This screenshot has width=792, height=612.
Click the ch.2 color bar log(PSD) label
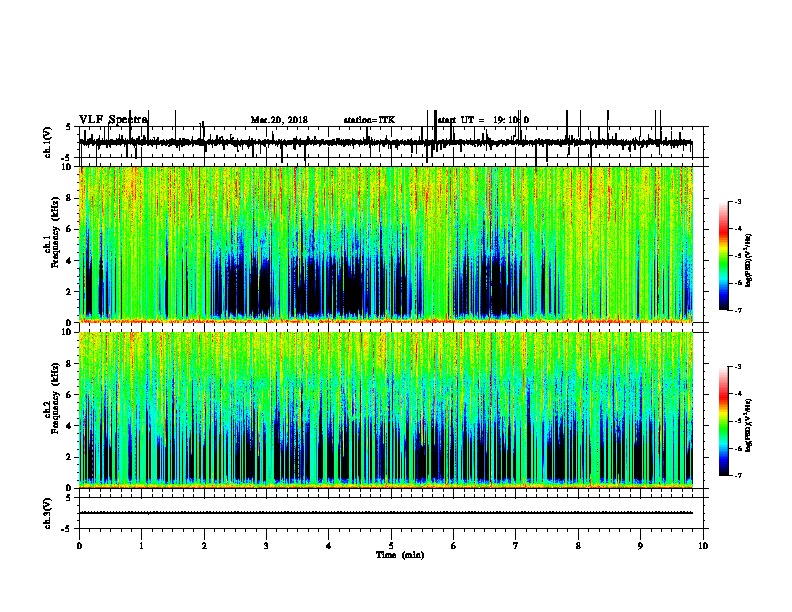pos(749,426)
